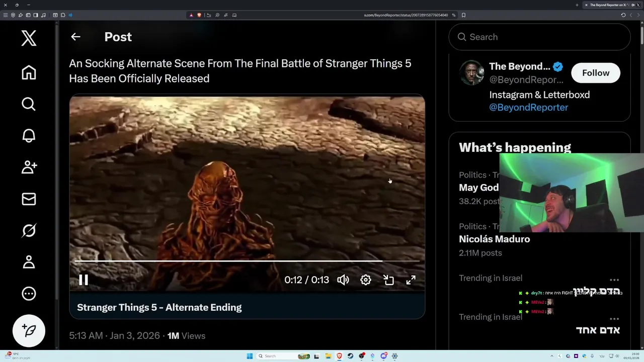
Task: Reload the page in browser
Action: tap(623, 15)
